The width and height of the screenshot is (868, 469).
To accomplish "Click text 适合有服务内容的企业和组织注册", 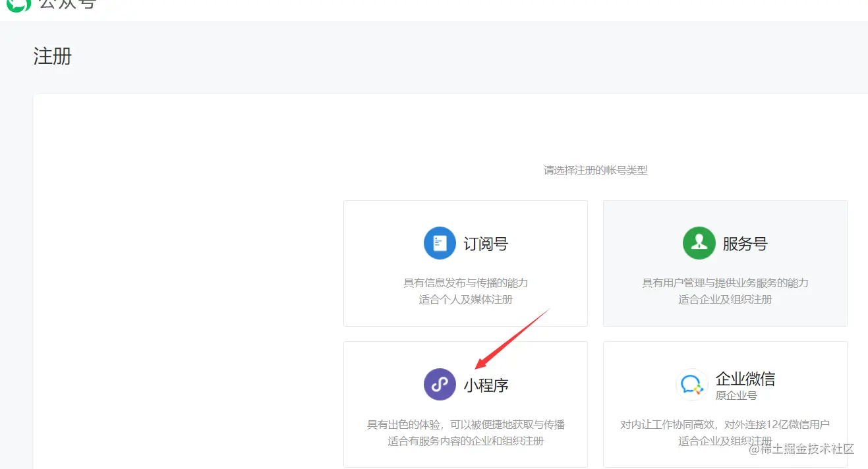I will [466, 441].
